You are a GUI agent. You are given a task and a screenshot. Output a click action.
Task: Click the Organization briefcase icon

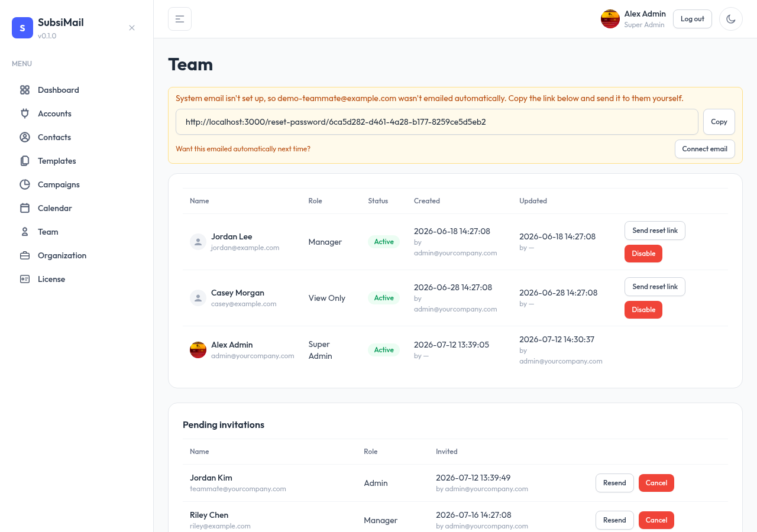[25, 255]
